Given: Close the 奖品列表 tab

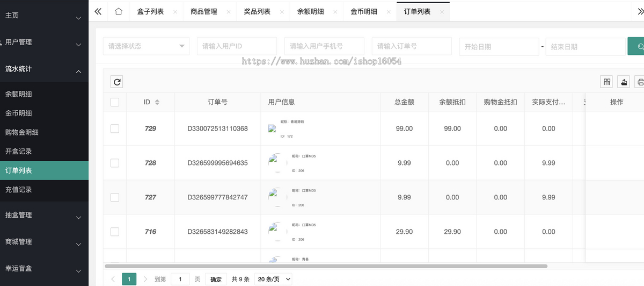Looking at the screenshot, I should (282, 12).
